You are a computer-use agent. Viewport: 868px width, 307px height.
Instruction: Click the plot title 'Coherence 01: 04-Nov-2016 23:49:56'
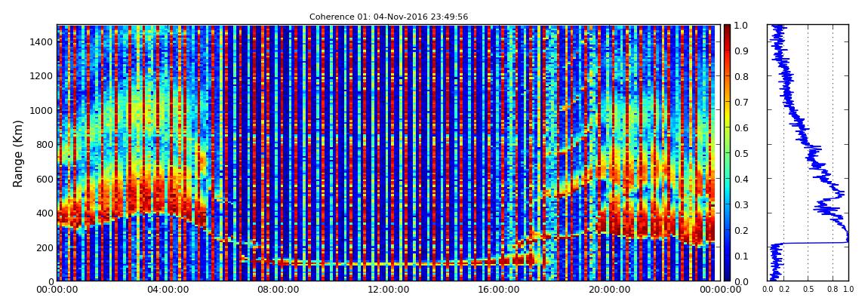[x=389, y=17]
